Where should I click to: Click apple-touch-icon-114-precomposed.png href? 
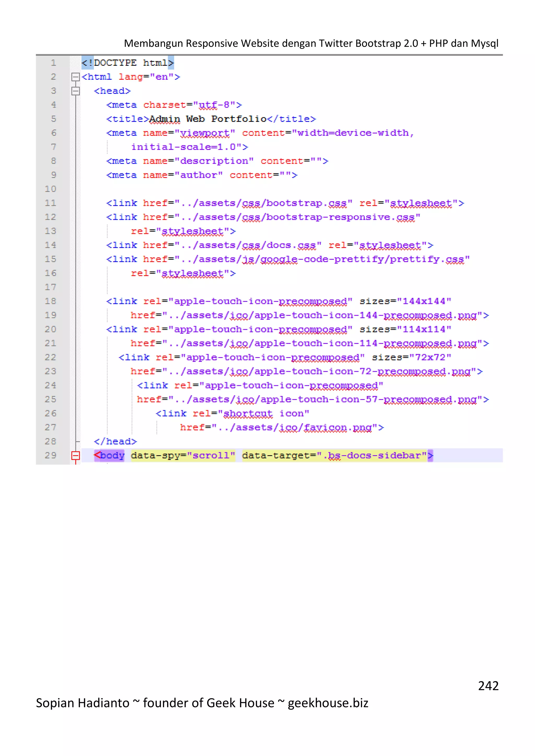coord(310,344)
